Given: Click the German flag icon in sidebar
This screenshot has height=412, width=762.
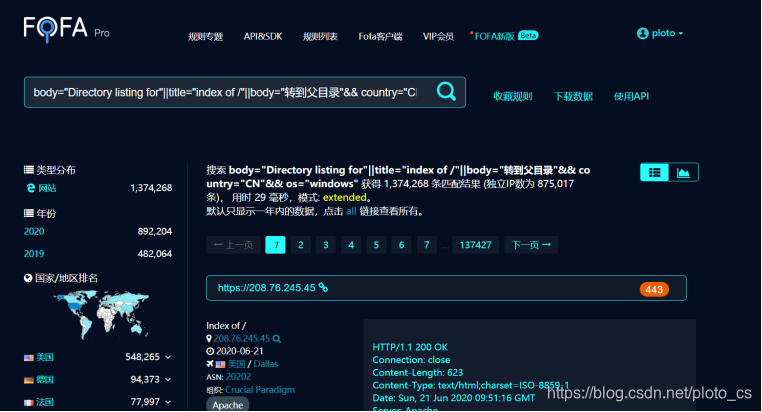Looking at the screenshot, I should 29,380.
